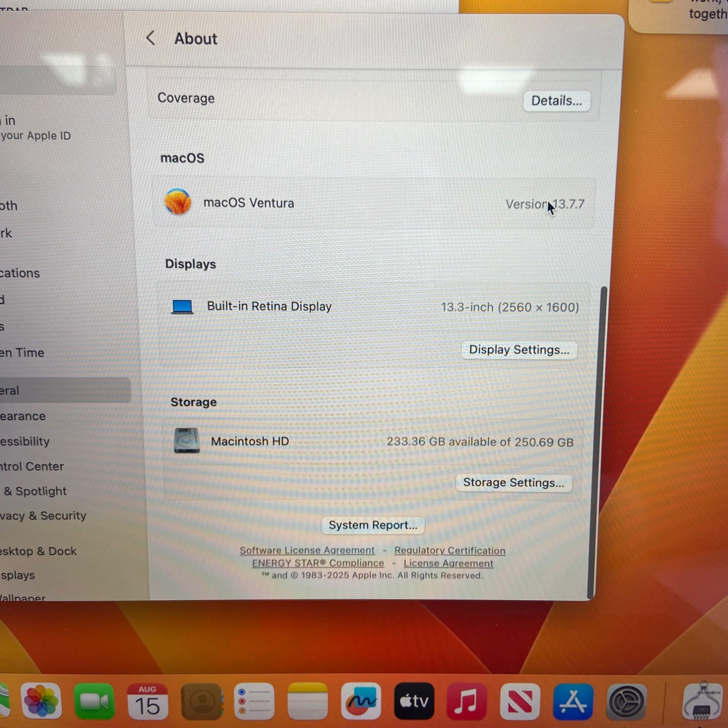Open the Regulatory Certification link
The height and width of the screenshot is (728, 728).
pyautogui.click(x=450, y=550)
